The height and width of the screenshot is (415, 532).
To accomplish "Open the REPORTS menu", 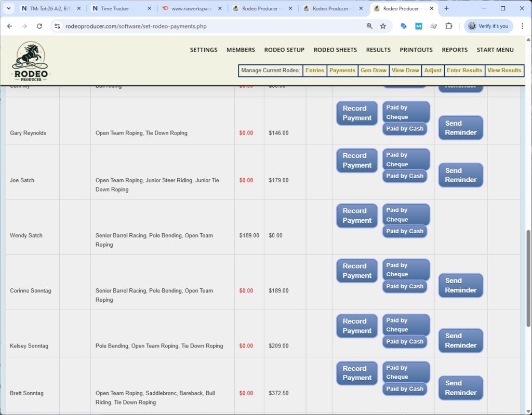I will pyautogui.click(x=455, y=50).
